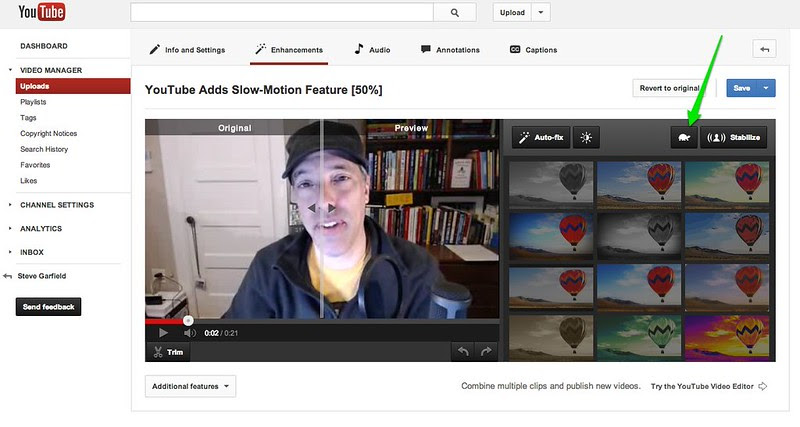Apply Auto-fix to the video
Viewport: 800px width, 427px height.
(x=541, y=138)
